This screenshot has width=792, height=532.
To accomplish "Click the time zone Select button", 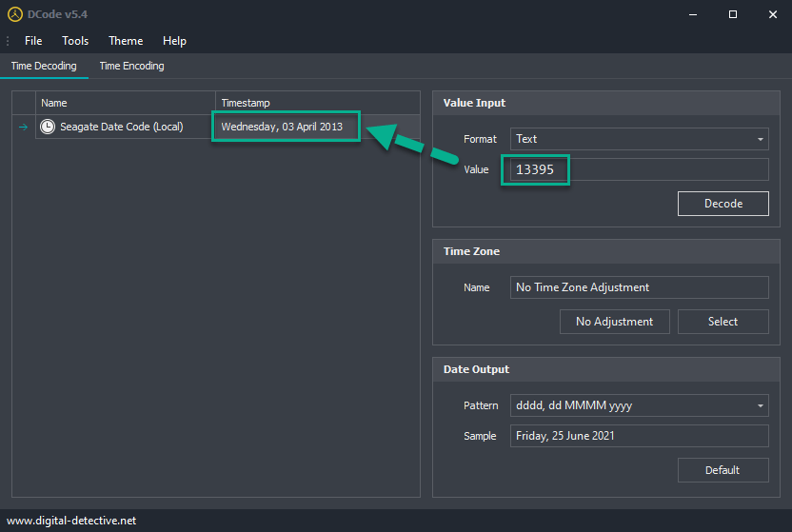I will coord(723,322).
